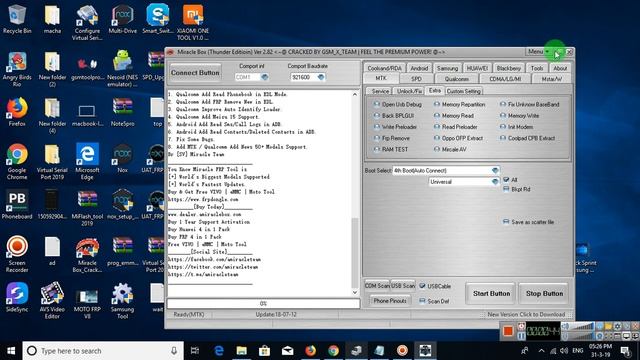Open the Phoneboard desktop icon
This screenshot has height=360, width=640.
click(17, 204)
